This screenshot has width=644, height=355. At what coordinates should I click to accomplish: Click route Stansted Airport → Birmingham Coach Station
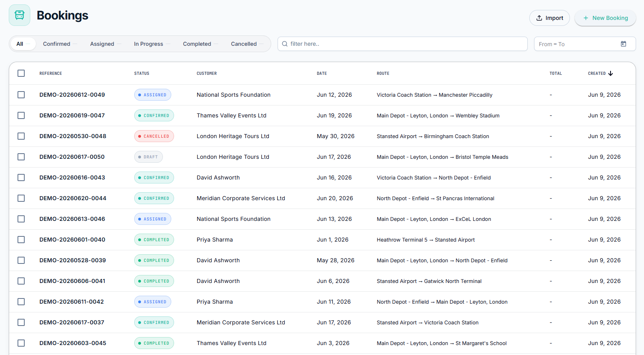[433, 136]
